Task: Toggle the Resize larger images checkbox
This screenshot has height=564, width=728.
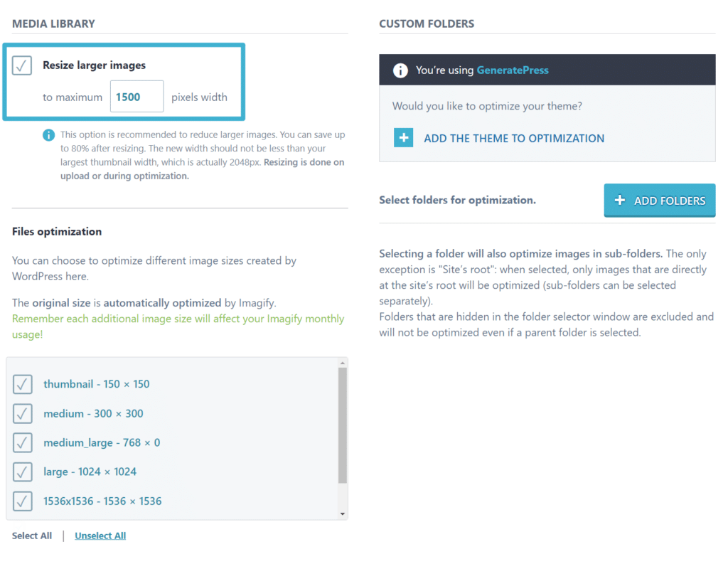Action: [22, 65]
